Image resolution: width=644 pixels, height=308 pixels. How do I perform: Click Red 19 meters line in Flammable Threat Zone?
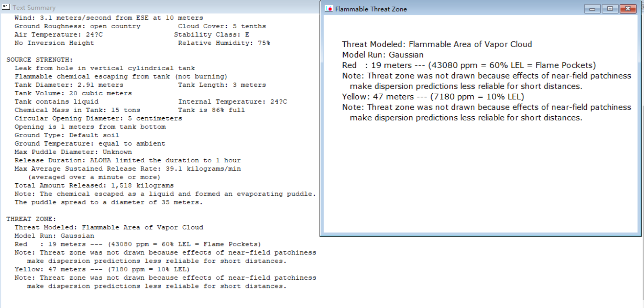tap(469, 65)
